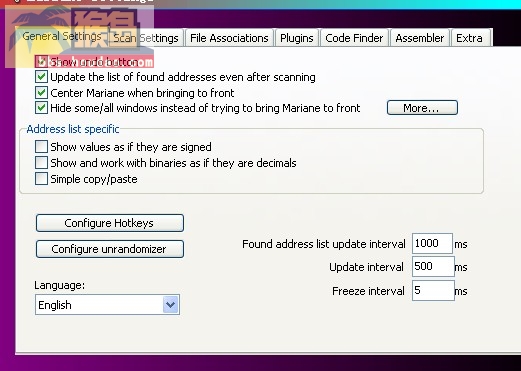Screen dimensions: 521x371
Task: Click the Configure unrandomizer button
Action: click(x=110, y=249)
